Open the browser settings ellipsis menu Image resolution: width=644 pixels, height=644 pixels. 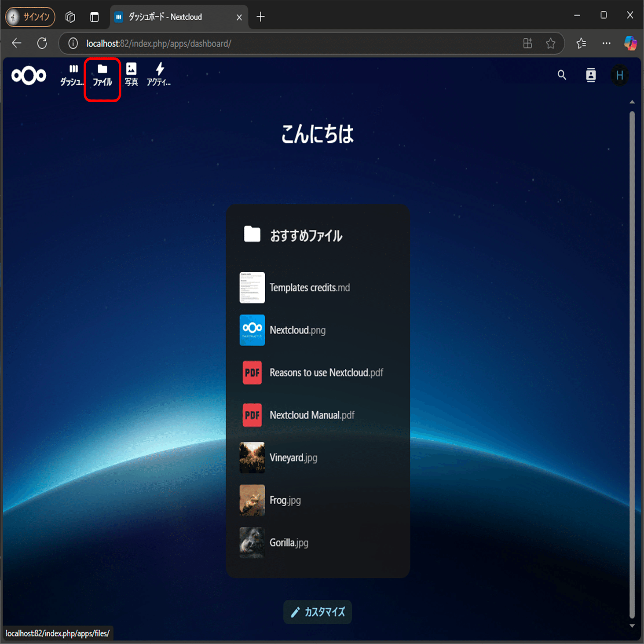(x=606, y=44)
